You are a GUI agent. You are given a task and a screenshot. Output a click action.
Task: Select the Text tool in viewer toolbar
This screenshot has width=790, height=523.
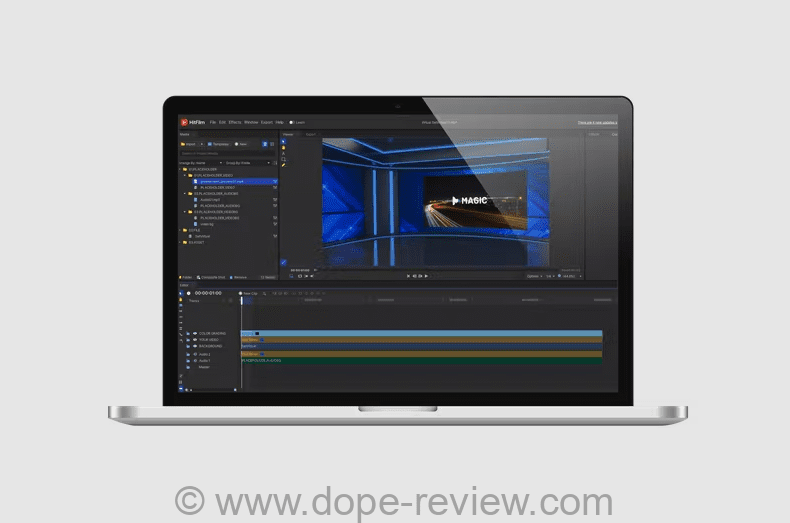[x=284, y=154]
